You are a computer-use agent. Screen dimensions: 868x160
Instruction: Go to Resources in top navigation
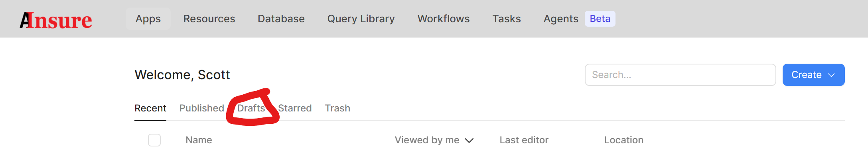point(209,19)
